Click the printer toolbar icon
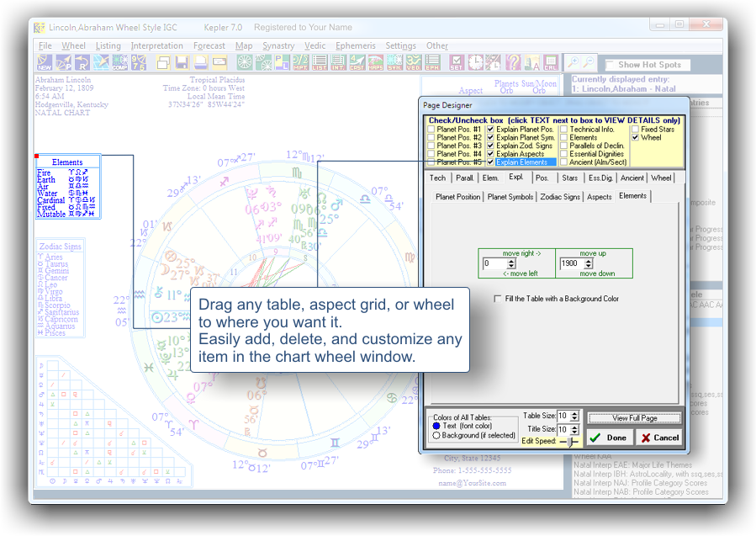The width and height of the screenshot is (756, 536). (201, 63)
